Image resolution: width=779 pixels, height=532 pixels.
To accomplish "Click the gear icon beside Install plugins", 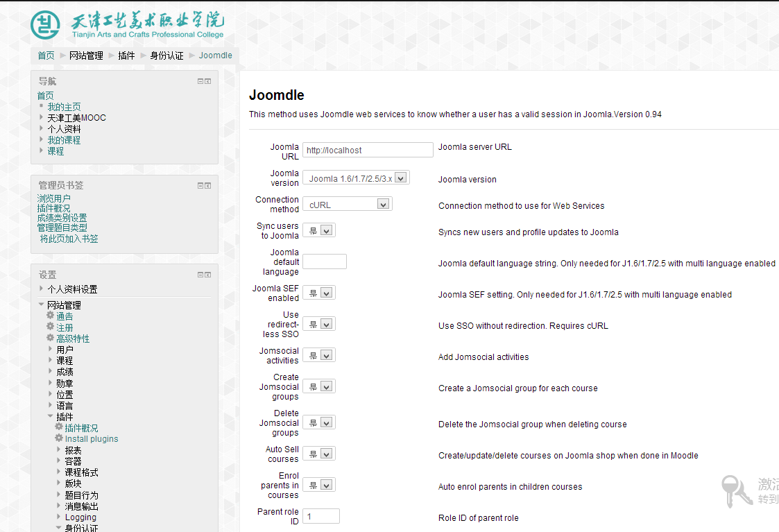I will tap(59, 438).
